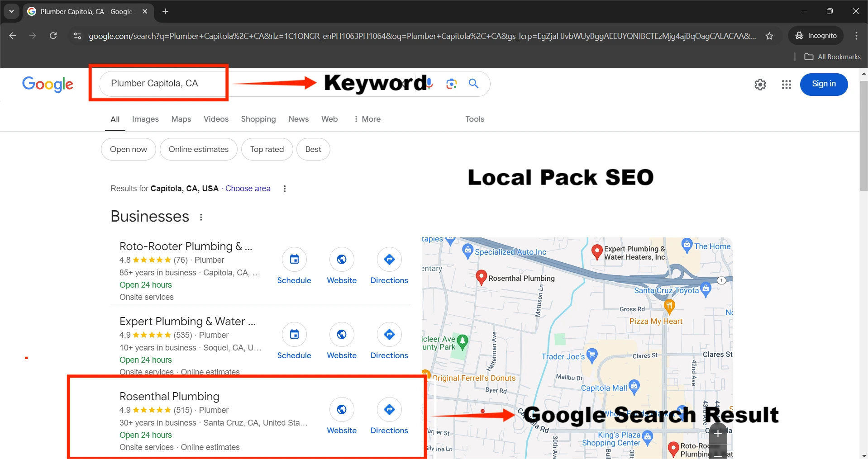This screenshot has height=459, width=868.
Task: Click the Sign in button
Action: click(824, 84)
